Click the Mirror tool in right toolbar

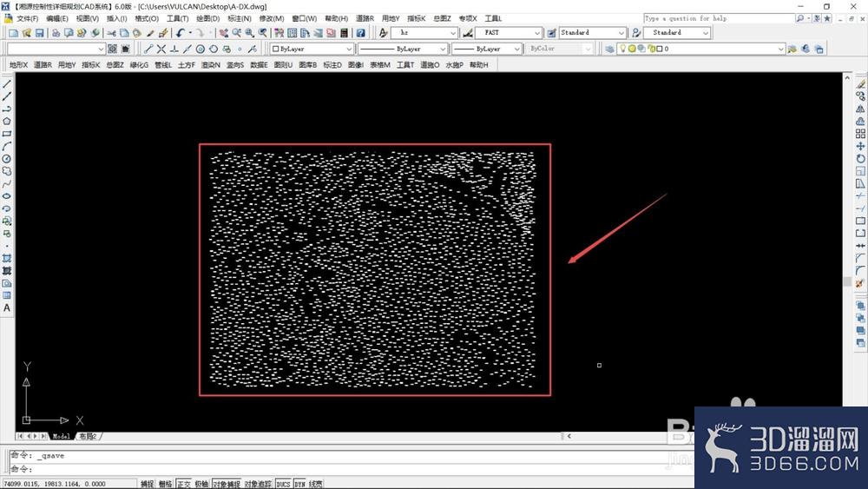(x=860, y=109)
